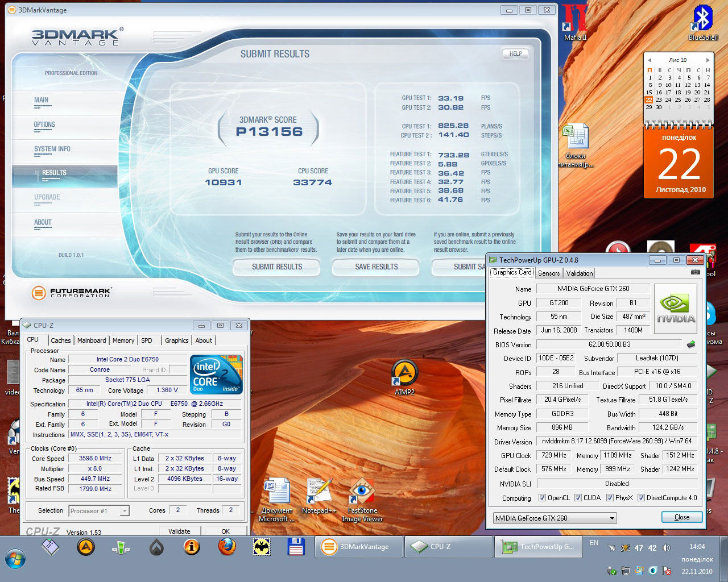The width and height of the screenshot is (728, 582).
Task: Click the Submit Results button
Action: pyautogui.click(x=277, y=267)
